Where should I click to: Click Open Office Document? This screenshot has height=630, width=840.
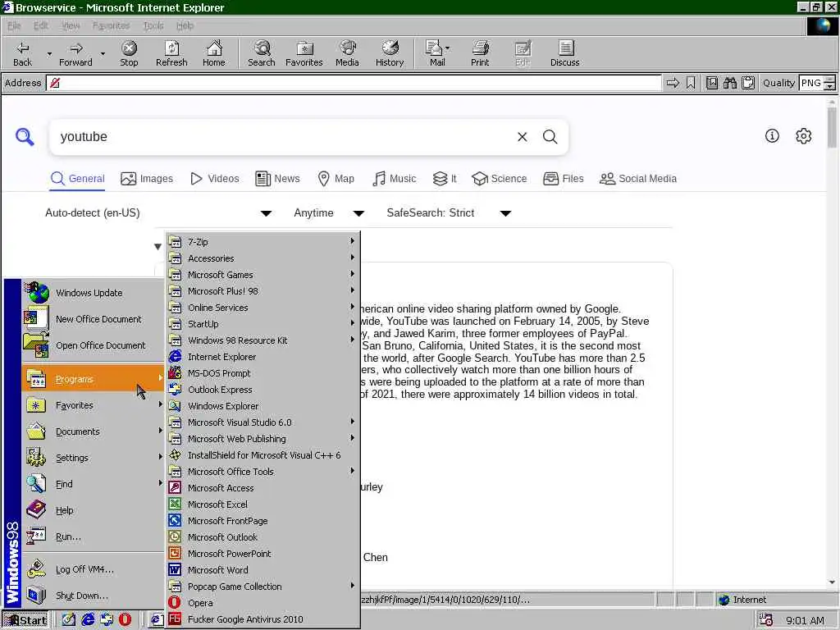[x=94, y=345]
